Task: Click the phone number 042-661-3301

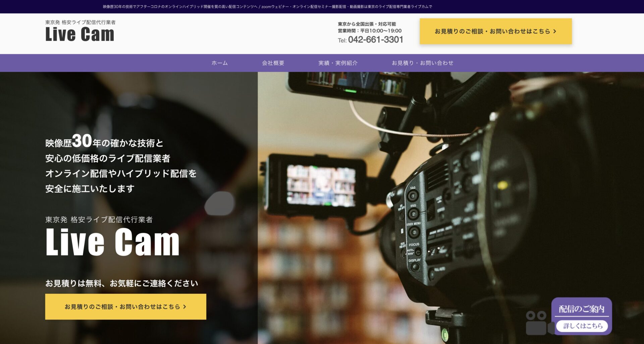Action: [x=375, y=40]
